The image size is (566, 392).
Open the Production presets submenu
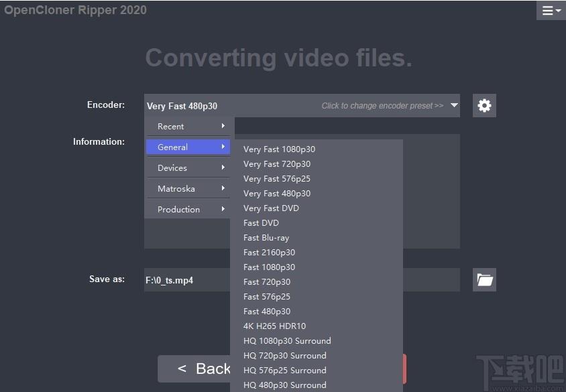point(188,209)
